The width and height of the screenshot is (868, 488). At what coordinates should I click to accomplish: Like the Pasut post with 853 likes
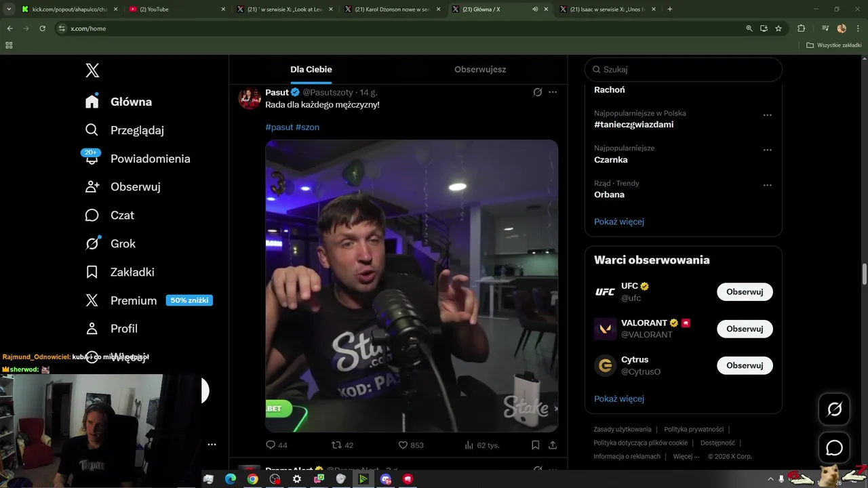pos(410,445)
